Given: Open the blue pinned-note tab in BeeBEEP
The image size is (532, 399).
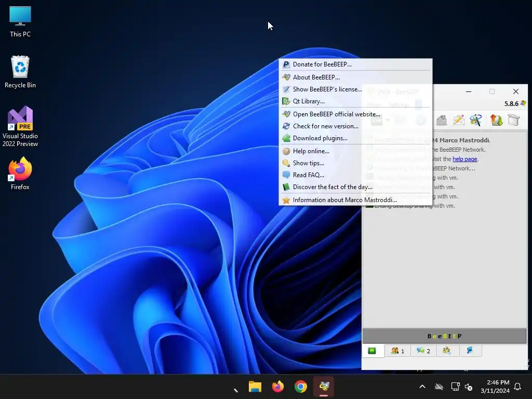Looking at the screenshot, I should tap(470, 351).
